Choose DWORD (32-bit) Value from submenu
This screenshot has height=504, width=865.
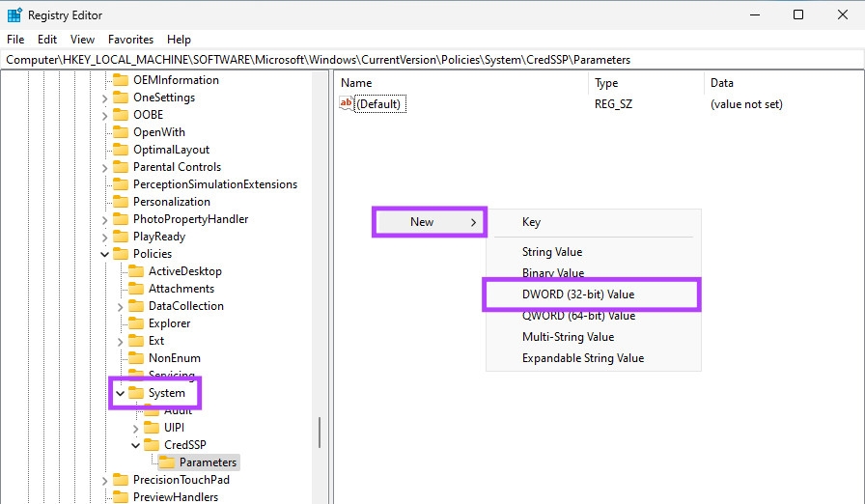click(592, 294)
